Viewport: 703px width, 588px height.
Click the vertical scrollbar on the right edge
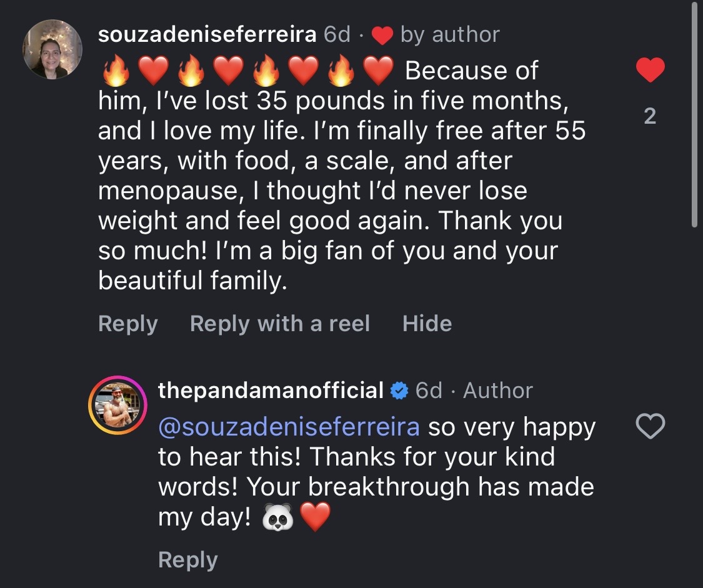point(694,112)
